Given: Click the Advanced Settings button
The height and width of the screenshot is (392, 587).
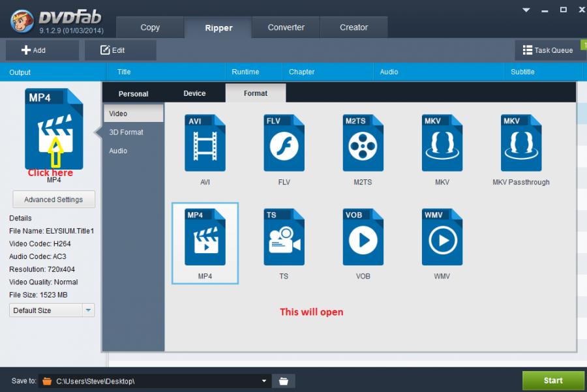Looking at the screenshot, I should coord(53,200).
